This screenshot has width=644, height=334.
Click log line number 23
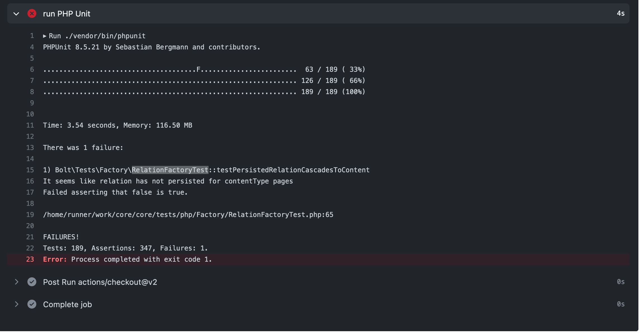[x=30, y=259]
